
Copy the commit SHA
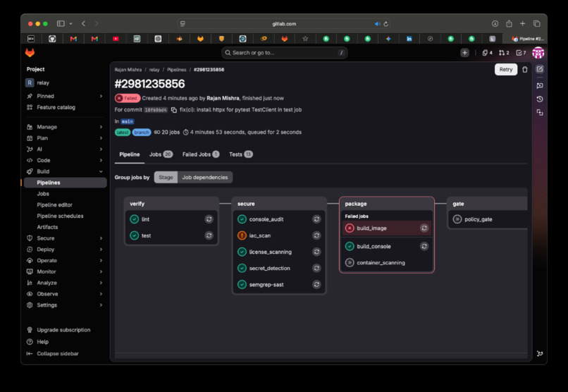[x=174, y=110]
